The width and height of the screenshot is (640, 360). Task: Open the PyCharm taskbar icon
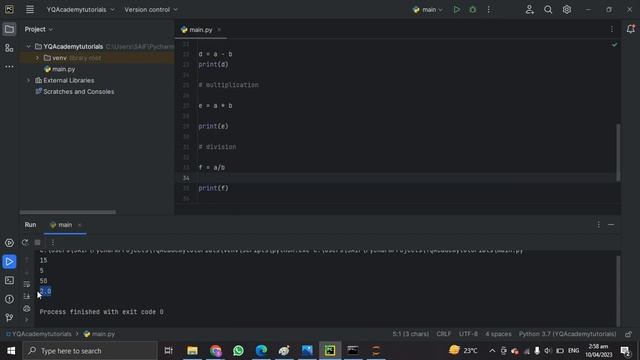coord(330,351)
